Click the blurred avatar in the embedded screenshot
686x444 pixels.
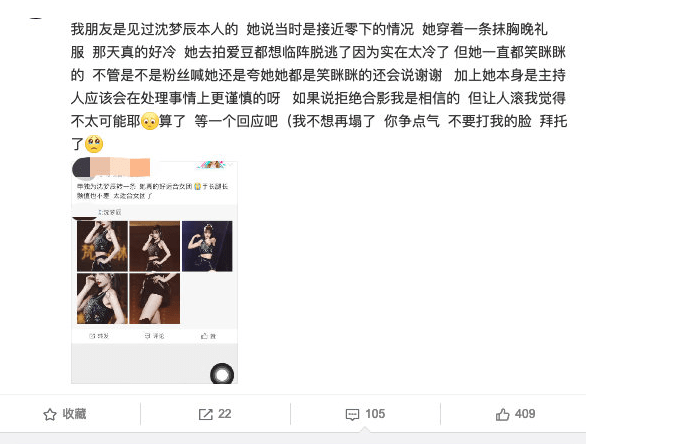click(x=81, y=168)
